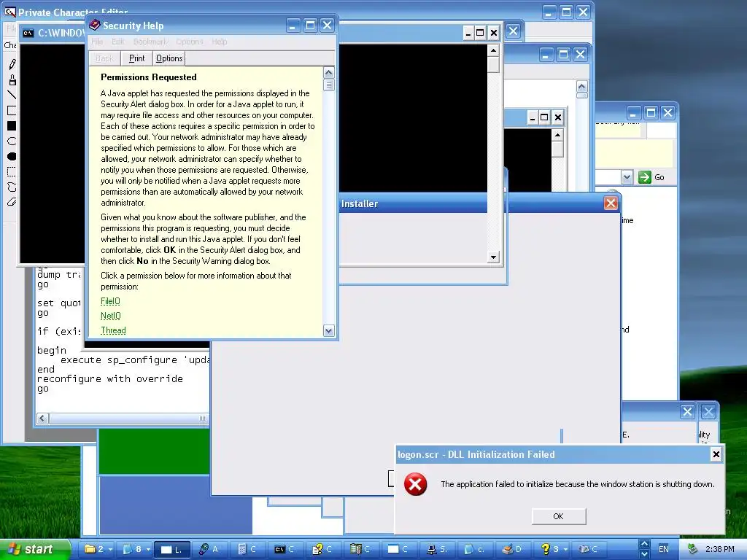Open the FileIO permission link

pos(111,301)
